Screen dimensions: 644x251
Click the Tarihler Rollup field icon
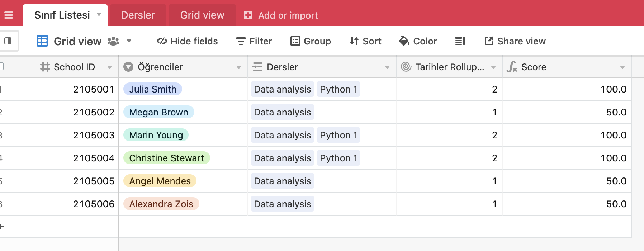click(x=406, y=67)
